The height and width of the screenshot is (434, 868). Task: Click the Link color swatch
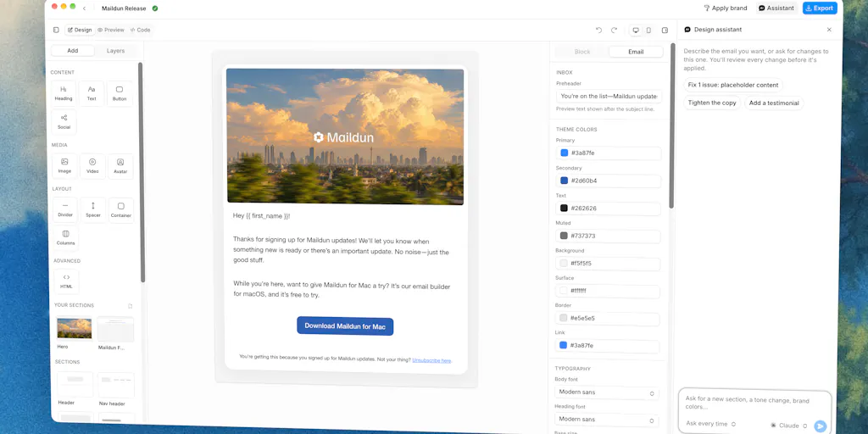563,346
